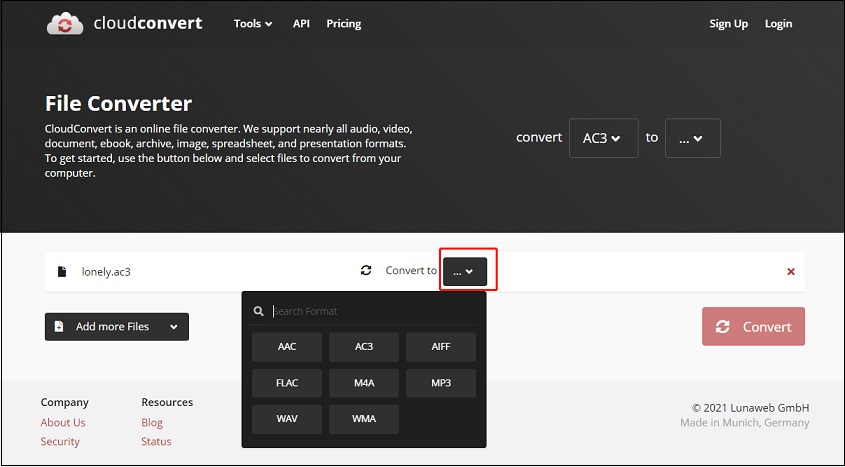Screen dimensions: 845x467
Task: Select AC3 format in the list
Action: pos(364,347)
